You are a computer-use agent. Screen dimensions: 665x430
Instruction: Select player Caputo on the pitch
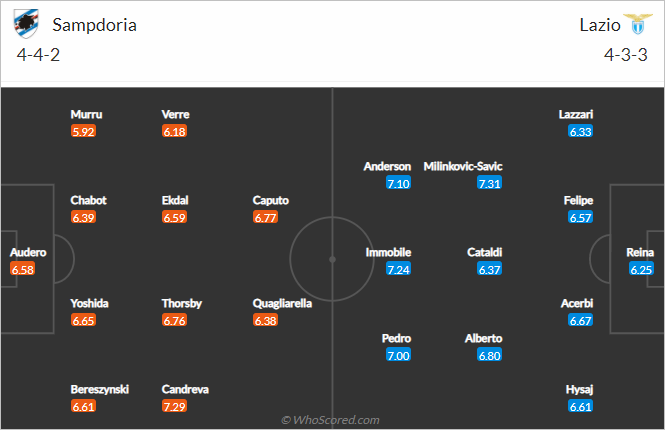[x=271, y=200]
